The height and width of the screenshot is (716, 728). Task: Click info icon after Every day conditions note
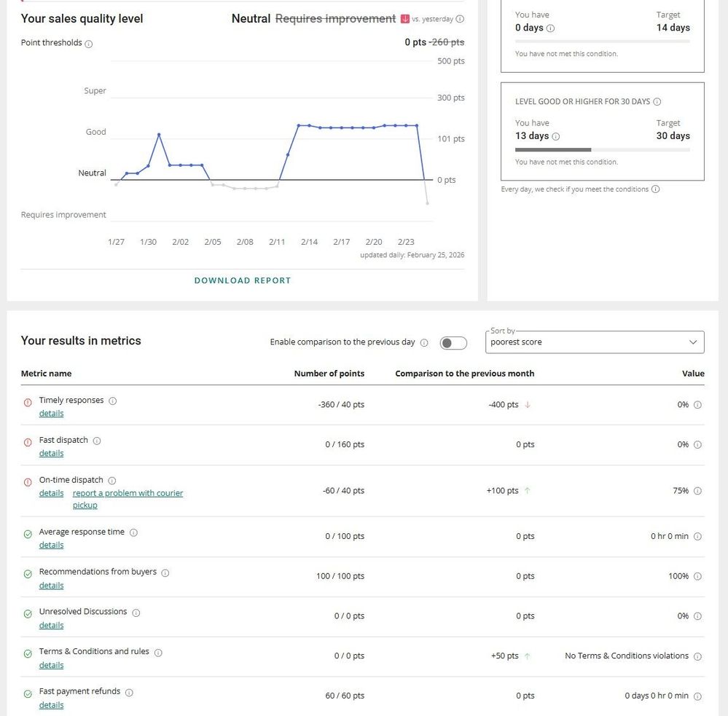tap(656, 189)
